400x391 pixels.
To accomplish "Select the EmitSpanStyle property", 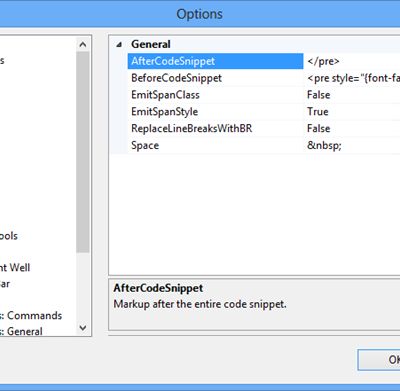I will (215, 111).
